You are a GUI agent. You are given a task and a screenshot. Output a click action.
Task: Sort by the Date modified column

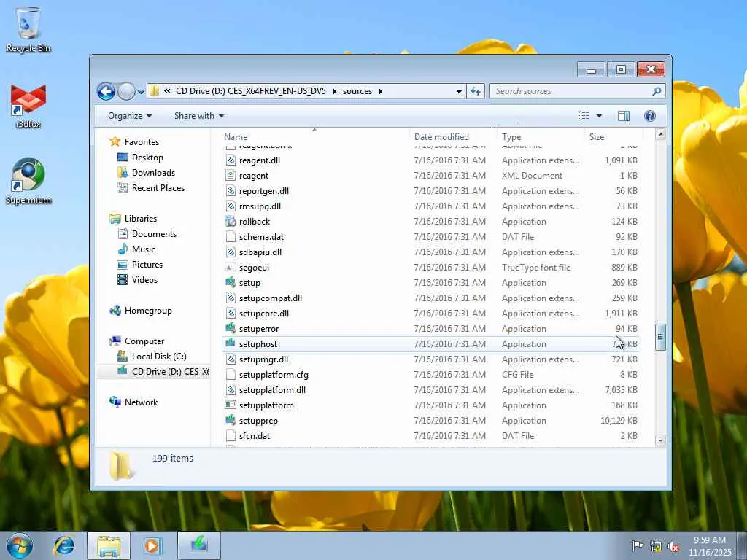click(x=453, y=136)
